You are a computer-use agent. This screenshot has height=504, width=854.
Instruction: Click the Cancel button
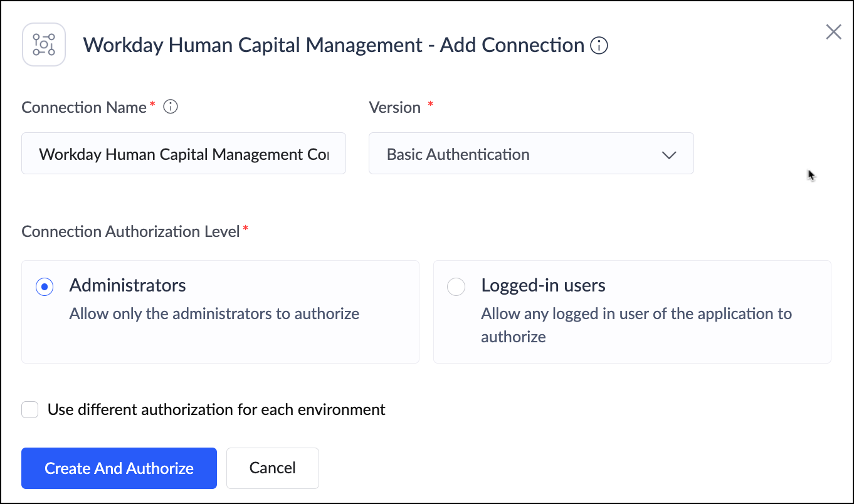272,468
